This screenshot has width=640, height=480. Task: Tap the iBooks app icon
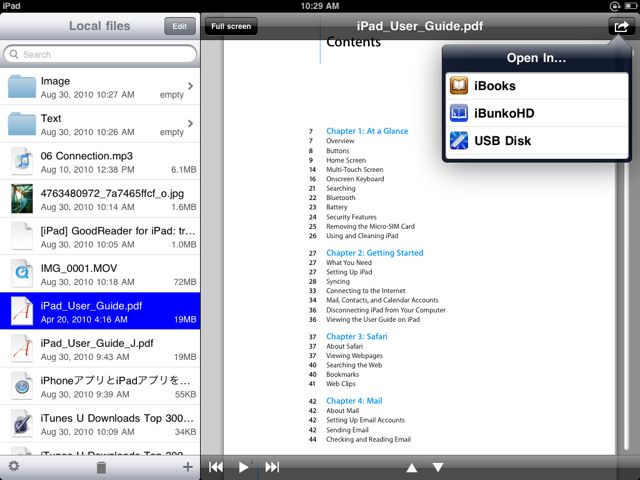[x=459, y=86]
